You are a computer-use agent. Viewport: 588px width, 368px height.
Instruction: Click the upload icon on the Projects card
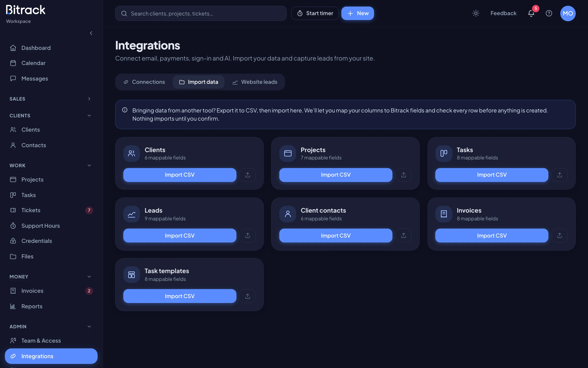tap(403, 175)
